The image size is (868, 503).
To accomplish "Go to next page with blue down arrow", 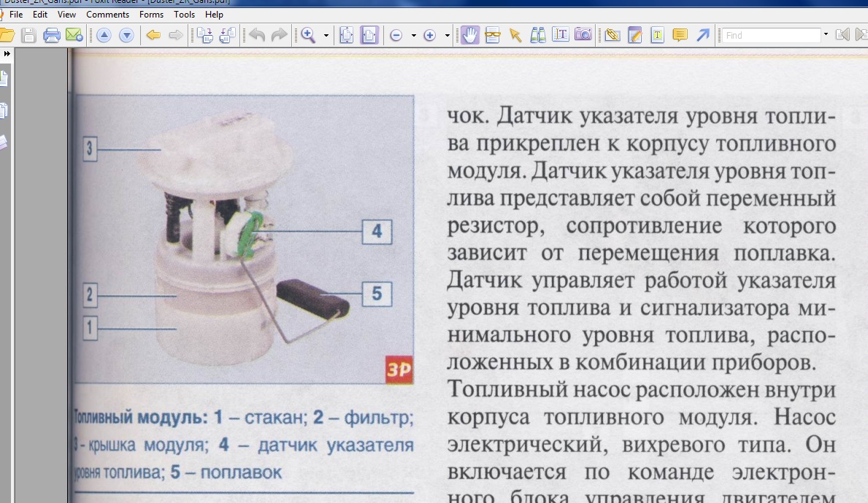I will pyautogui.click(x=126, y=36).
